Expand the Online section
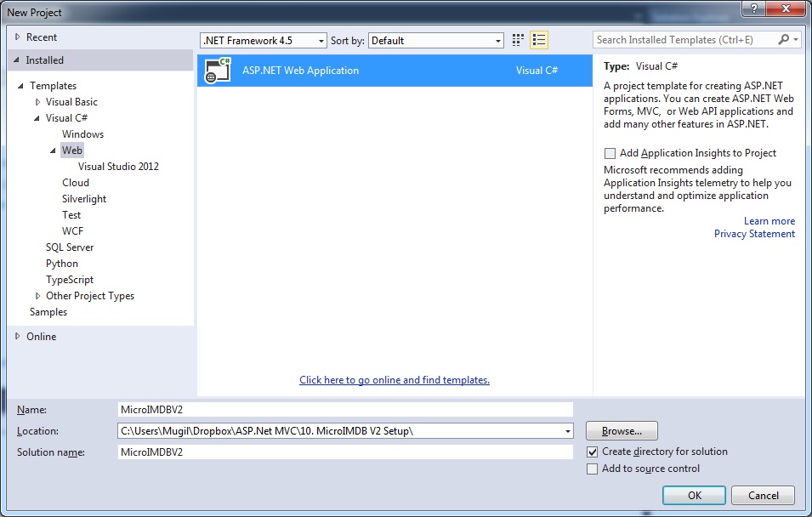 point(17,336)
